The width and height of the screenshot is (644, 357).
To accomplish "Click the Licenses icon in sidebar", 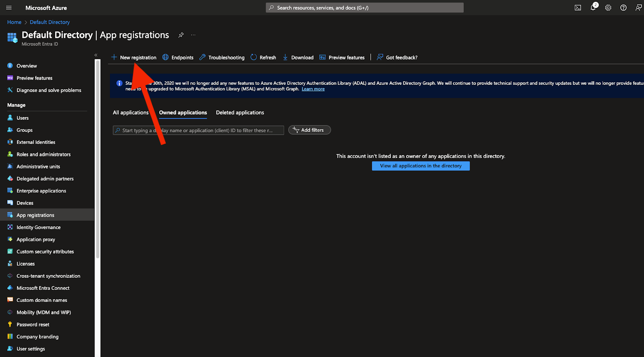I will click(10, 263).
